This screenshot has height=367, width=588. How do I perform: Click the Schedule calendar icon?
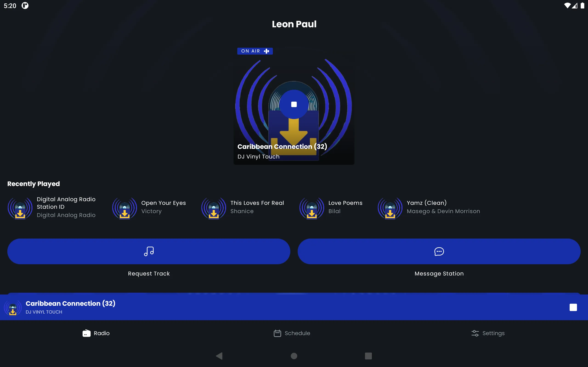[277, 333]
